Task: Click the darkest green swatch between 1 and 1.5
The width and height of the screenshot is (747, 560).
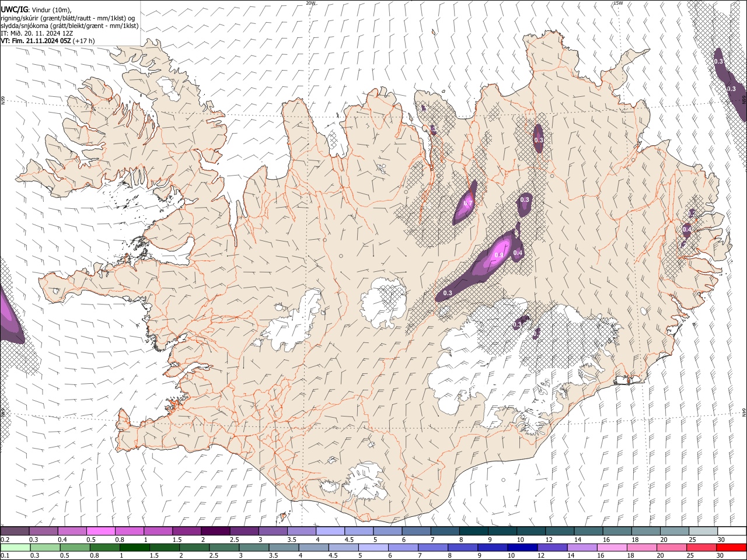Action: [x=134, y=547]
